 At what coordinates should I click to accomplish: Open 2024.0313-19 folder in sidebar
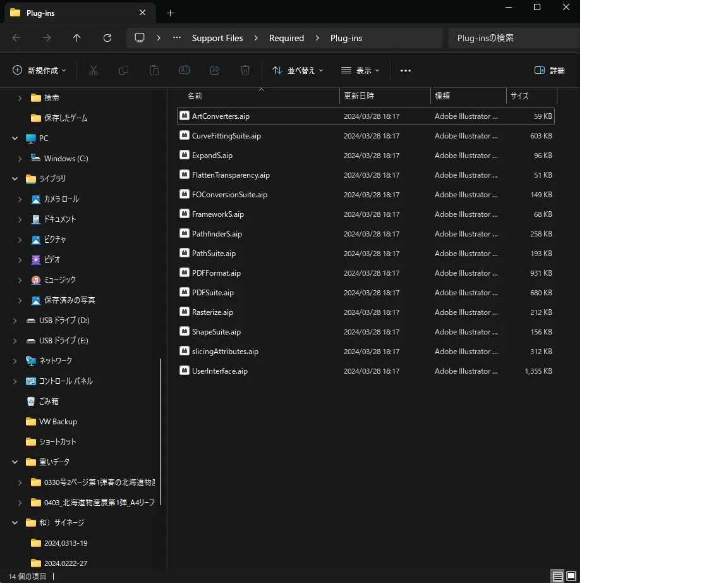click(x=59, y=543)
